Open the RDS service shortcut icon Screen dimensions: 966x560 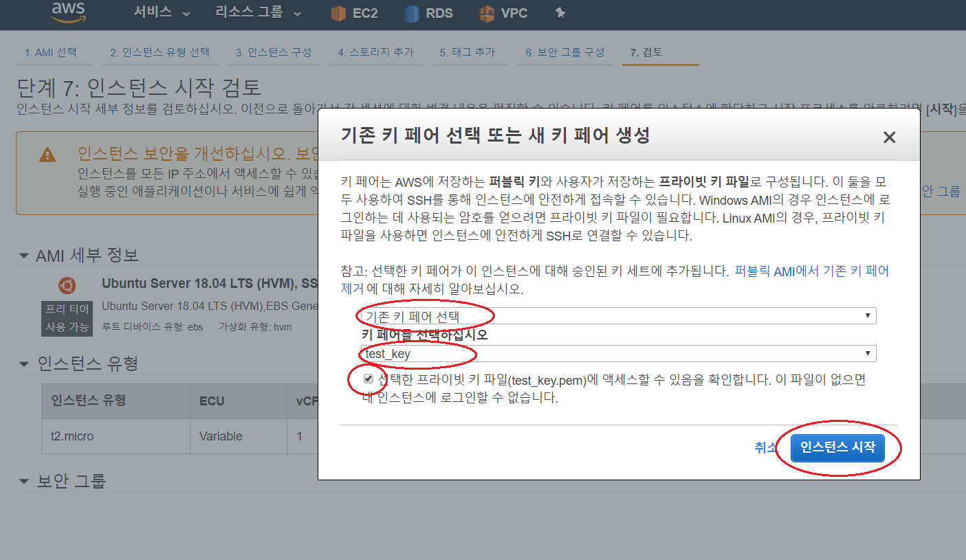[x=412, y=13]
